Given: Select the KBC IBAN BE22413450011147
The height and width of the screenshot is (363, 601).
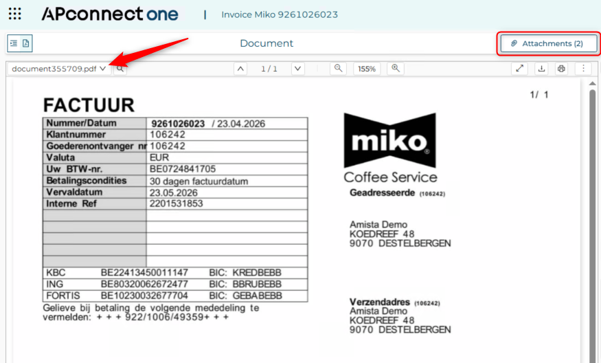Looking at the screenshot, I should tap(144, 273).
